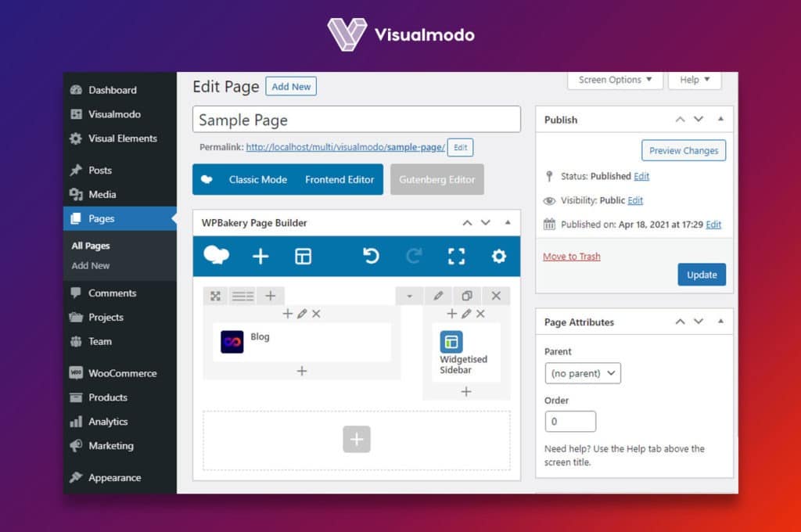801x532 pixels.
Task: Edit the row using the pencil icon
Action: click(438, 296)
